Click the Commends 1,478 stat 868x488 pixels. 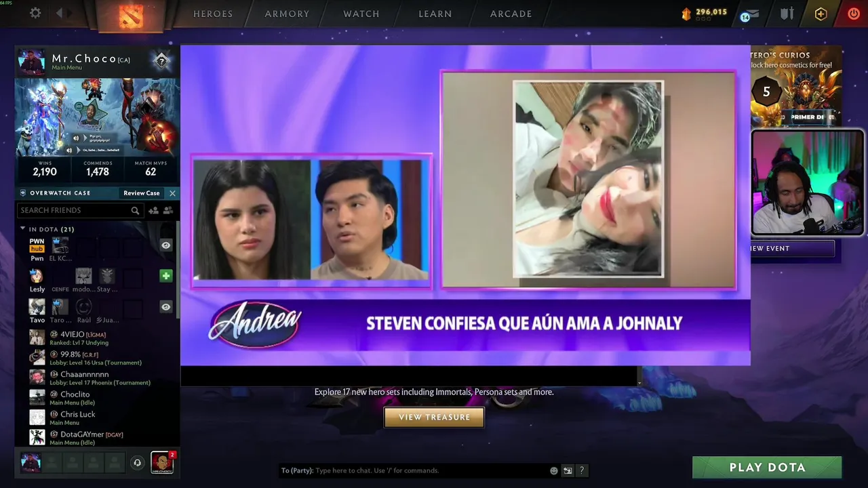98,169
